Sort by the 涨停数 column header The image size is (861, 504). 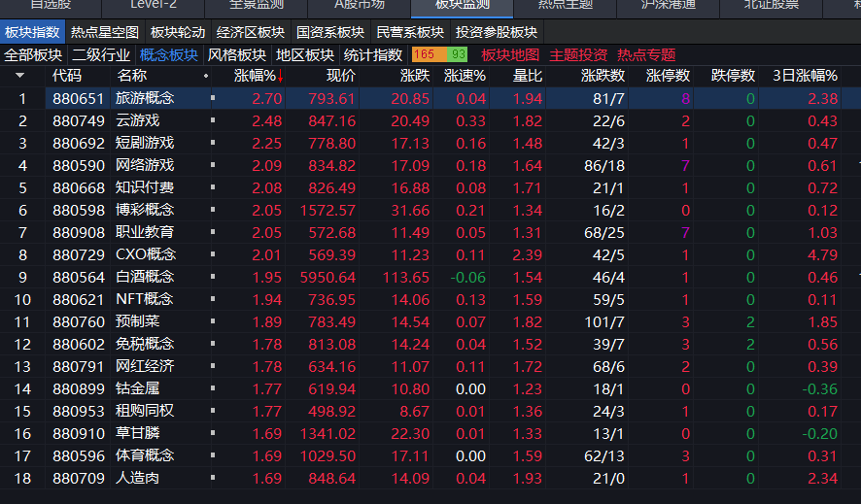coord(668,76)
